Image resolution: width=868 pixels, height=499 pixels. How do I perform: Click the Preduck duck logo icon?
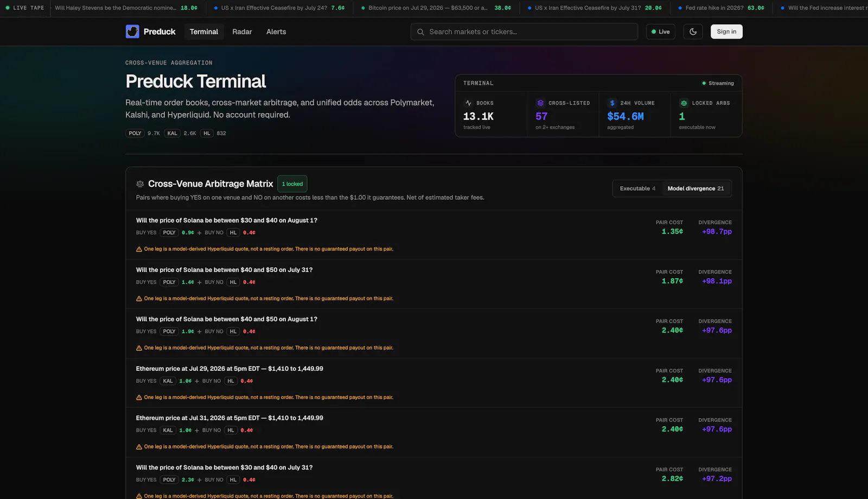click(132, 31)
